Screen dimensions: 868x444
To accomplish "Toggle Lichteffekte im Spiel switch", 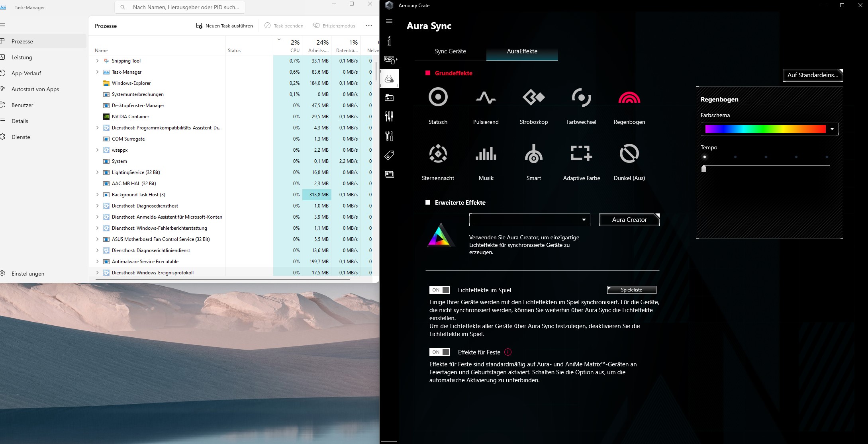I will tap(440, 290).
